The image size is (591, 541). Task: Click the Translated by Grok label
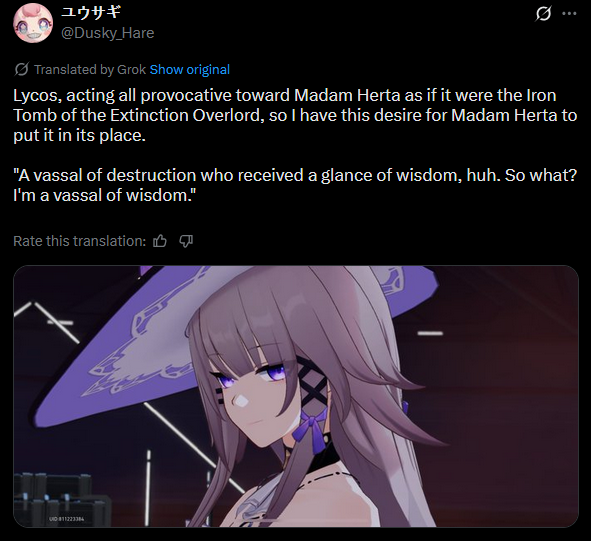90,69
